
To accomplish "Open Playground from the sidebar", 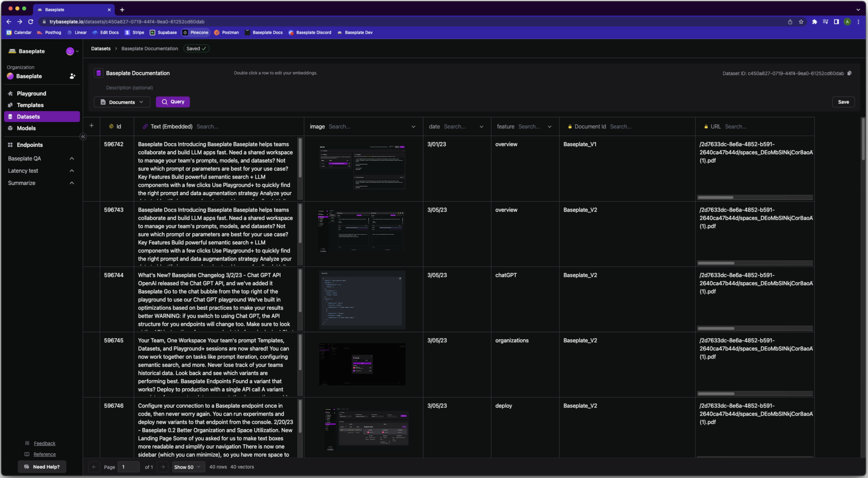I will point(31,94).
